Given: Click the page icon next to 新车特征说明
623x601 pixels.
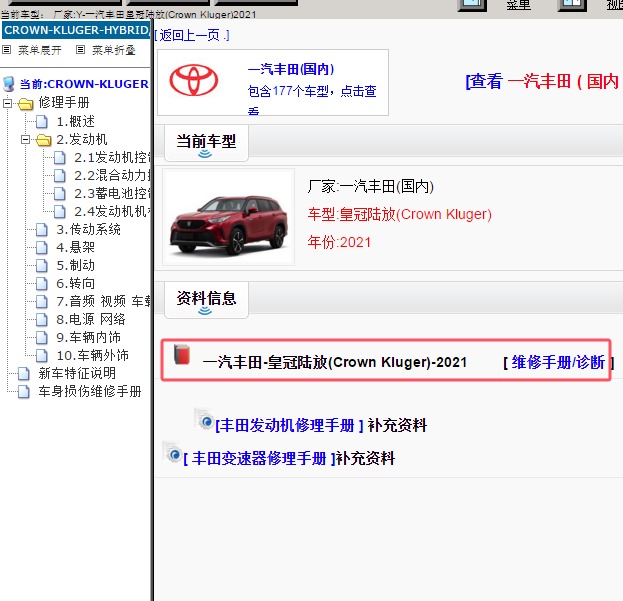Looking at the screenshot, I should click(x=24, y=374).
